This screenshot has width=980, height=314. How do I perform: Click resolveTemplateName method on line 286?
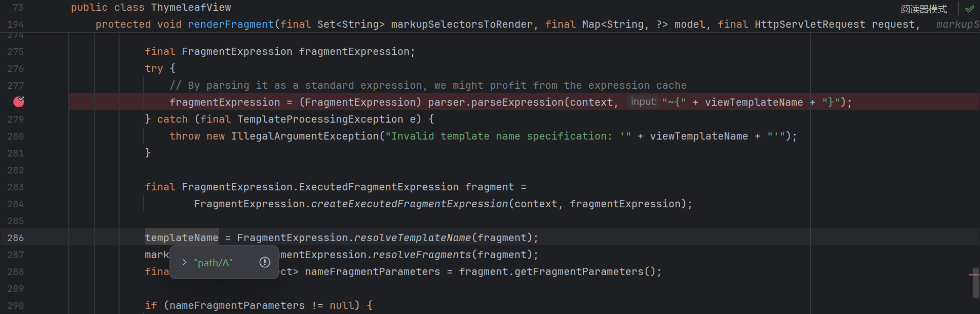point(412,238)
